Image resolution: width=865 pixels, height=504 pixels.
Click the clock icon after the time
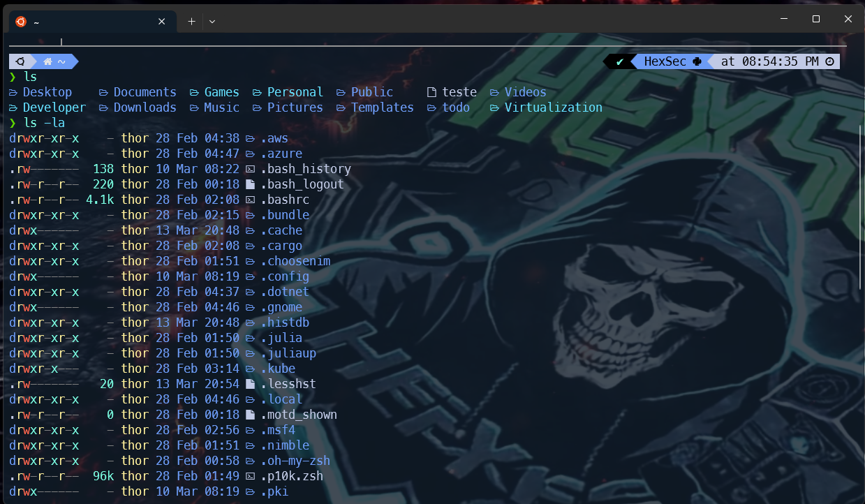[x=829, y=61]
